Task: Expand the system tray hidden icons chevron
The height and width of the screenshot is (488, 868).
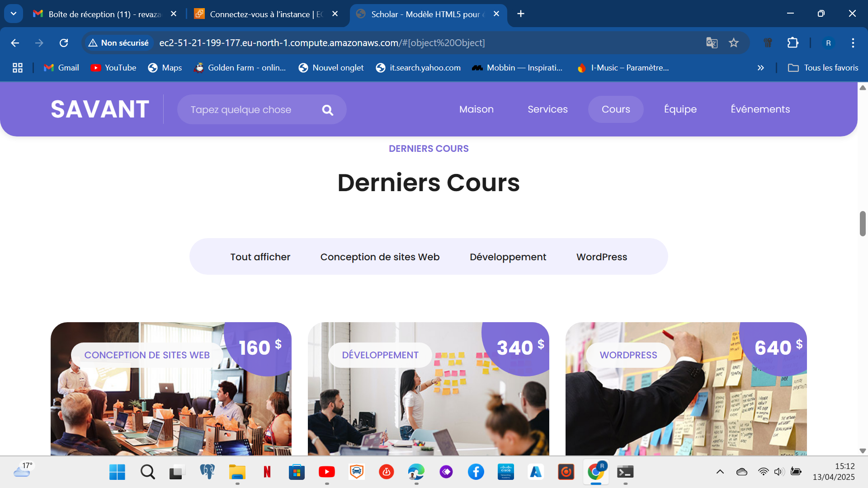Action: click(720, 472)
